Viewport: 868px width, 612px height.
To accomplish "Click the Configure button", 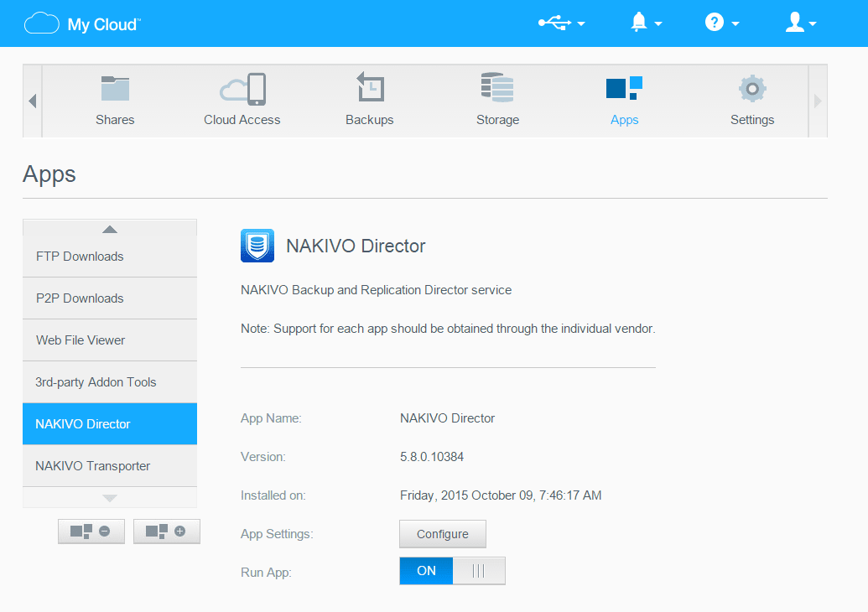I will 442,534.
